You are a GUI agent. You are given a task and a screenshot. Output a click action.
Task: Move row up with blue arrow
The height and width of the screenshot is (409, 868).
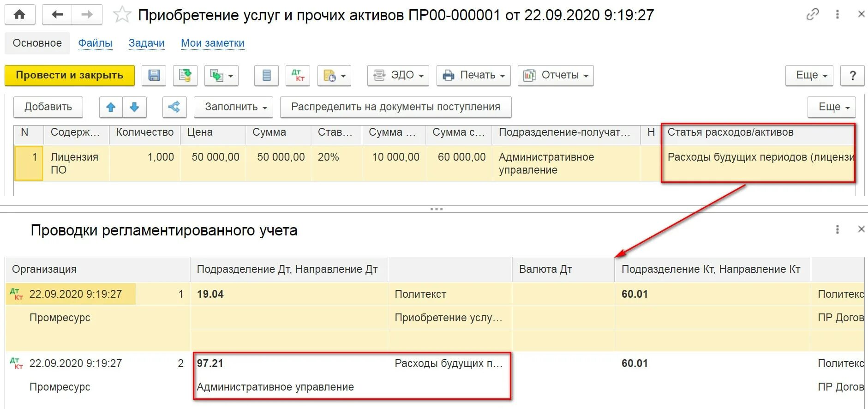tap(111, 107)
